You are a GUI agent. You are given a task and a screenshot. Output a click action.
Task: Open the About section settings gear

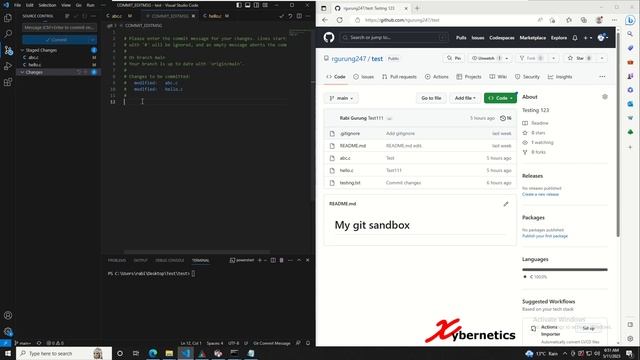click(604, 97)
